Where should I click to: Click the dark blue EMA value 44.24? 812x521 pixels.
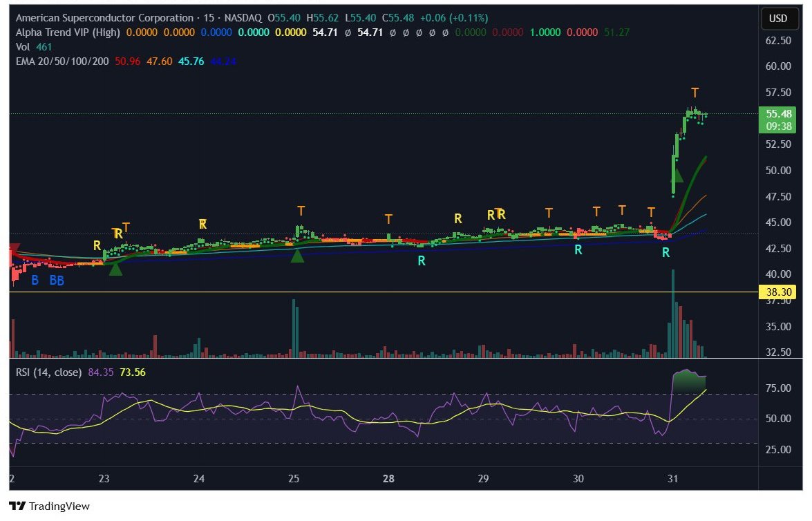click(x=223, y=61)
